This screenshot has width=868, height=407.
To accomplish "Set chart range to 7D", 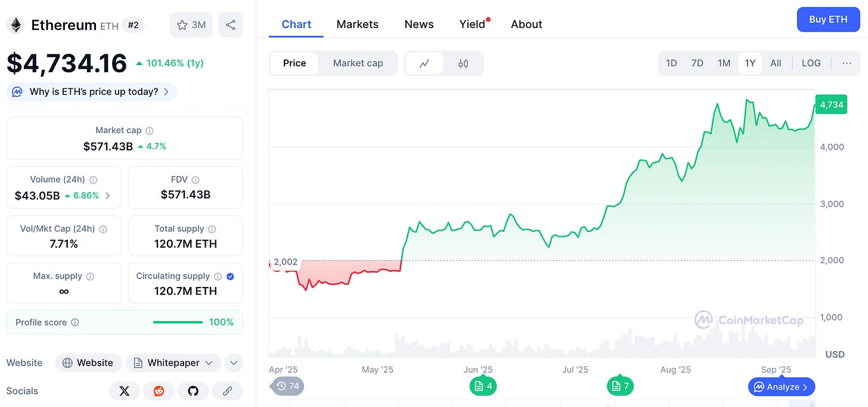I will 697,63.
